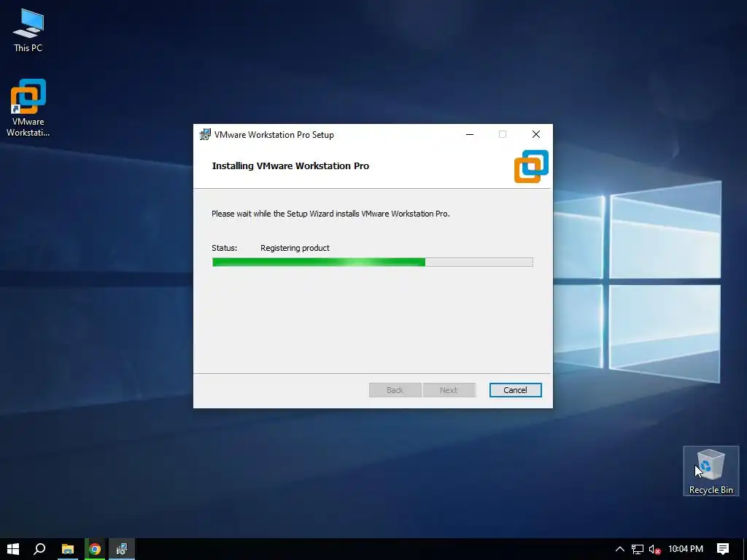Click 'Installing VMware Workstation Pro' heading
Image resolution: width=747 pixels, height=560 pixels.
pos(290,166)
